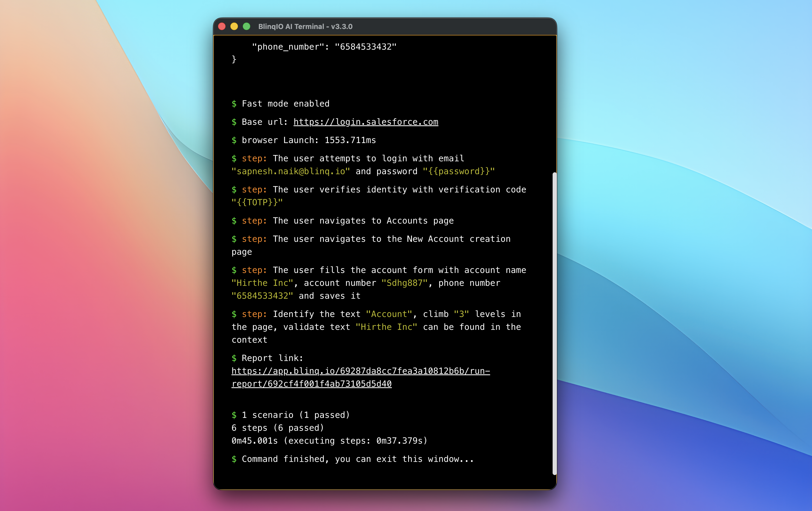Click the "{{TOTP}}" verification code text
The height and width of the screenshot is (511, 812).
point(257,202)
